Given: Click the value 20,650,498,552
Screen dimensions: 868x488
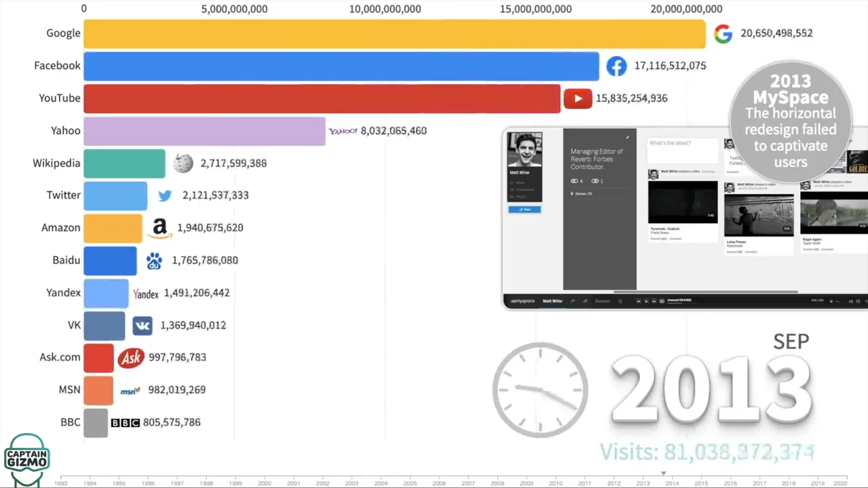Looking at the screenshot, I should (776, 33).
